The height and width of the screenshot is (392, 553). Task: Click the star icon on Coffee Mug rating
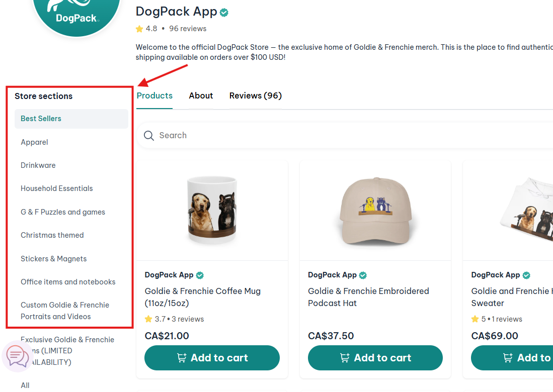click(148, 319)
